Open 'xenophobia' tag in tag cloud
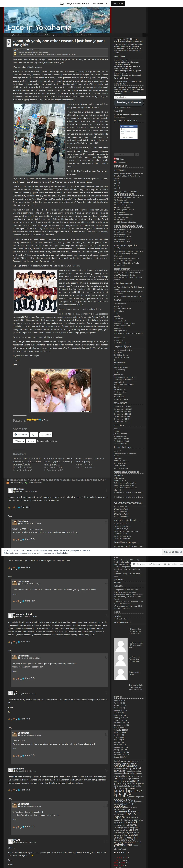This screenshot has width=183, height=868. pyautogui.click(x=132, y=842)
